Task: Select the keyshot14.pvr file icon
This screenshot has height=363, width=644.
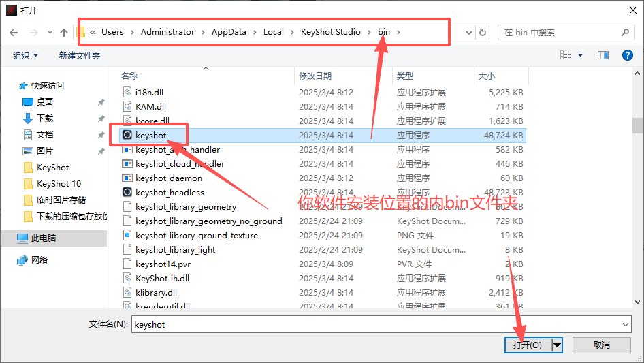Action: (127, 264)
